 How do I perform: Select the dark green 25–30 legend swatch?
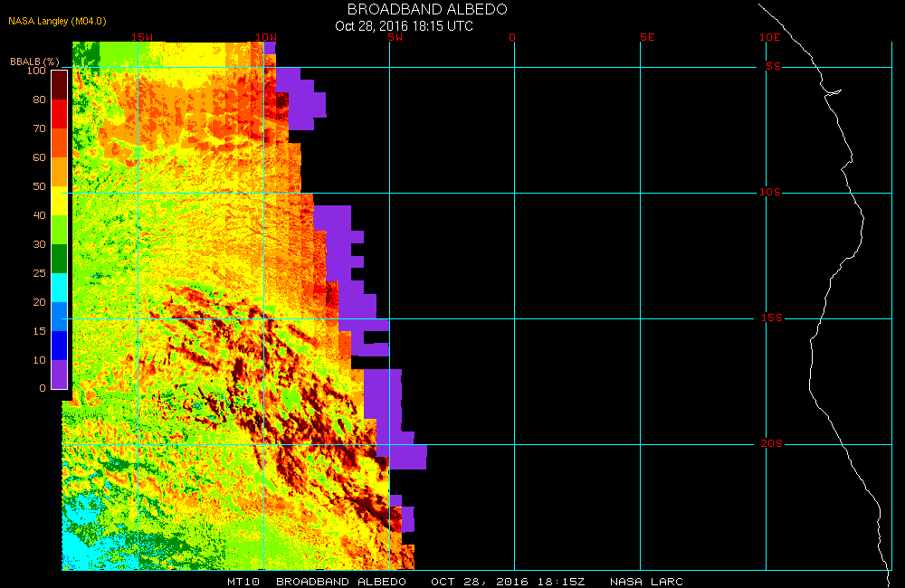pos(59,259)
